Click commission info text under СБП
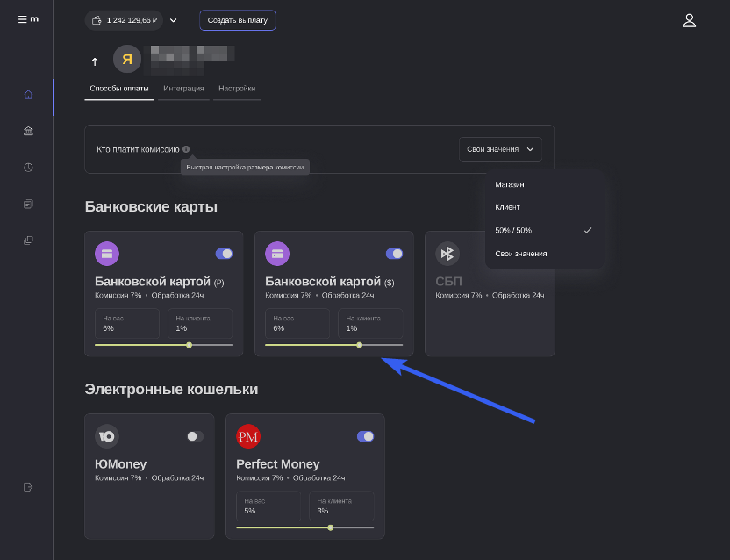Image resolution: width=730 pixels, height=560 pixels. [x=490, y=295]
